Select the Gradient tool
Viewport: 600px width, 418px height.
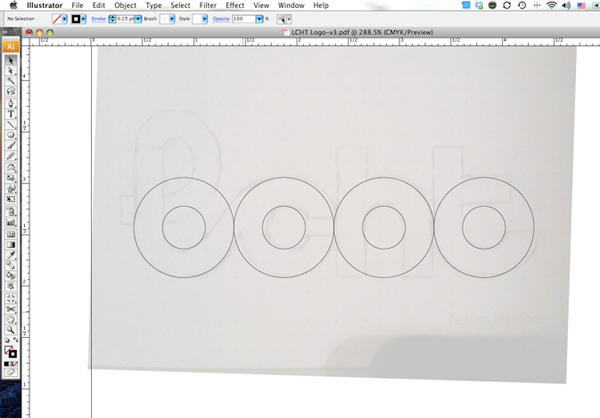click(x=11, y=245)
